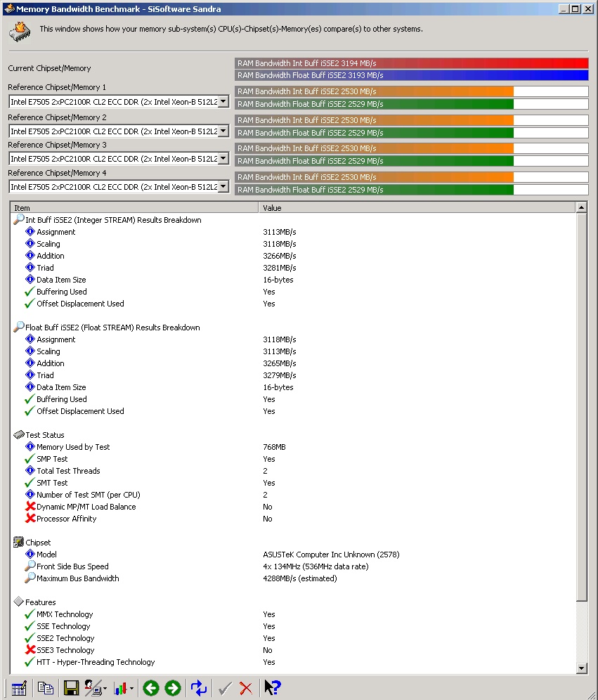The image size is (598, 700).
Task: Select the SSE2 Technology row
Action: [293, 638]
